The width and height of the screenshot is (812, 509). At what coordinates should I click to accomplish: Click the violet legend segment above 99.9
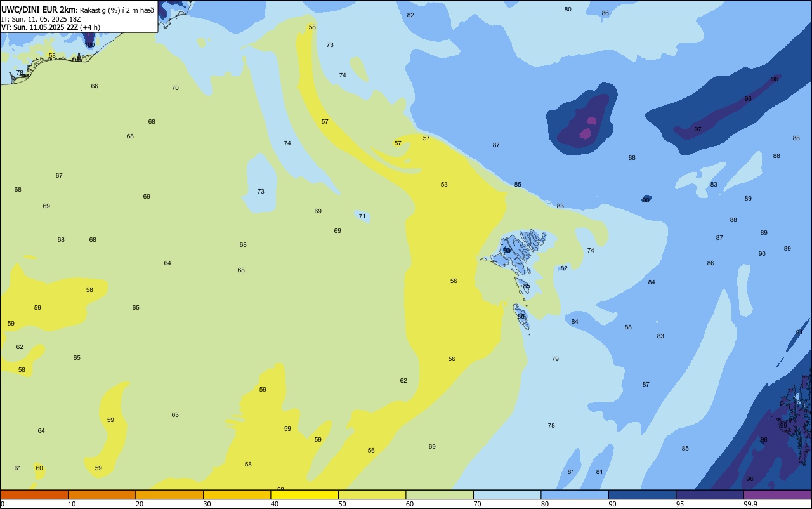point(777,494)
